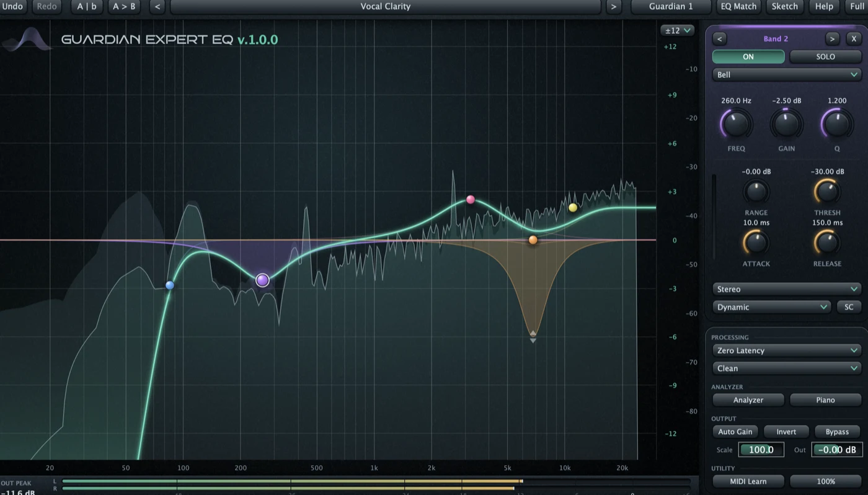Click the GAIN knob
Viewport: 868px width, 495px height.
(787, 124)
